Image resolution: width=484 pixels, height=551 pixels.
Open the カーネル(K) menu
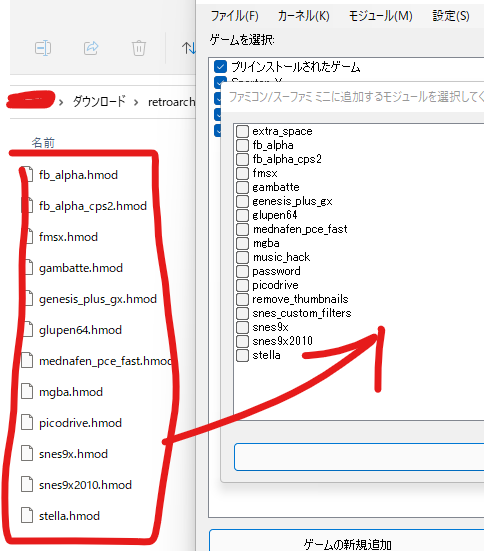(304, 16)
